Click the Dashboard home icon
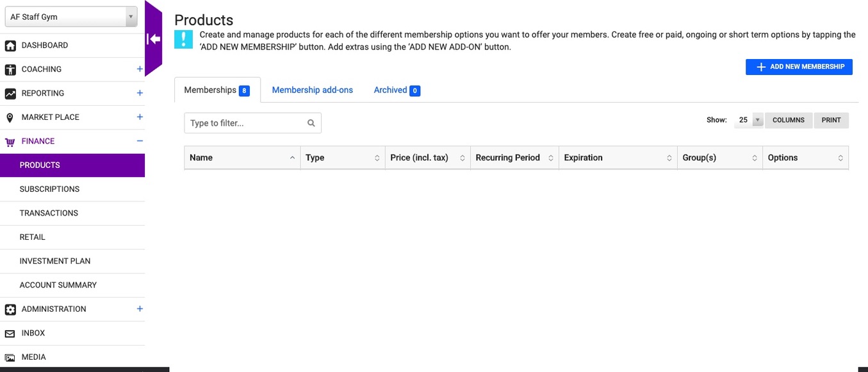 (10, 46)
